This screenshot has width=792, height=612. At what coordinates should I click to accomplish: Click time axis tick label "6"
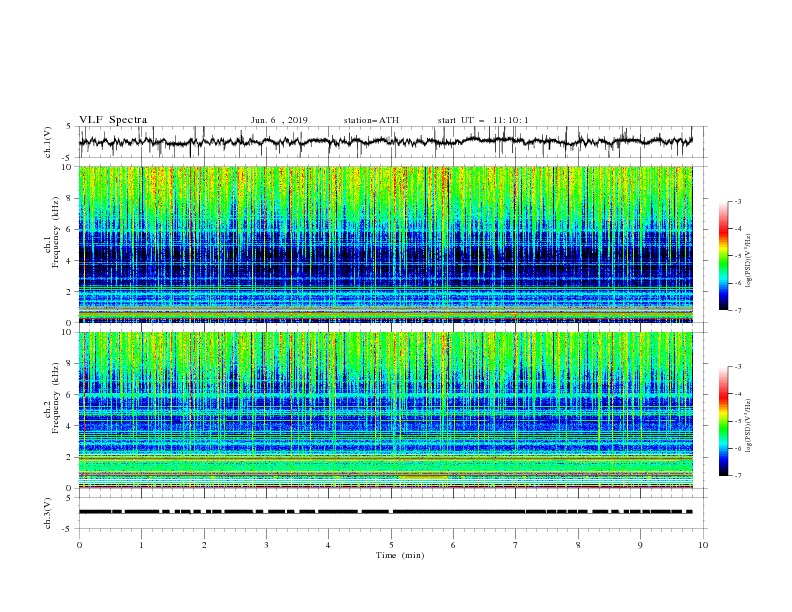click(453, 545)
